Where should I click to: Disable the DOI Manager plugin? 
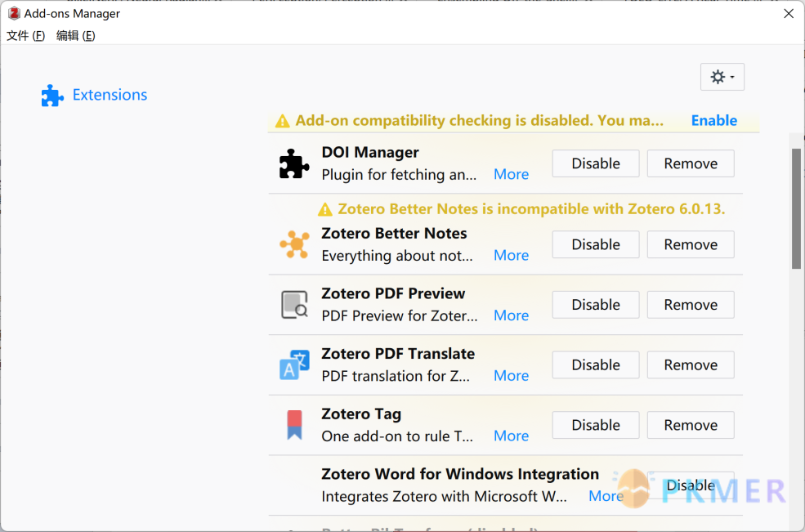(x=596, y=163)
